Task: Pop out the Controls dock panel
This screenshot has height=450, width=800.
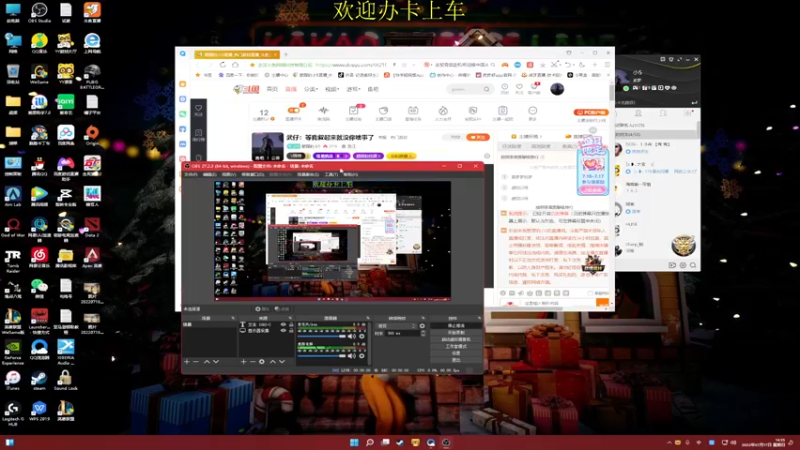Action: pyautogui.click(x=479, y=318)
